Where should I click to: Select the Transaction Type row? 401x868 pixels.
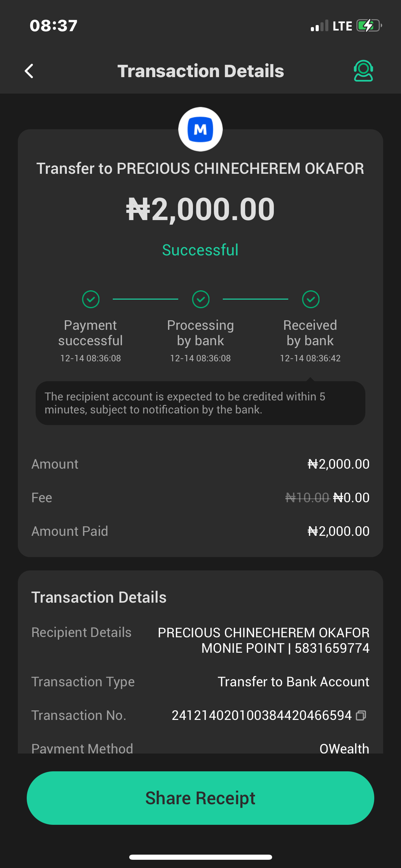(x=200, y=682)
